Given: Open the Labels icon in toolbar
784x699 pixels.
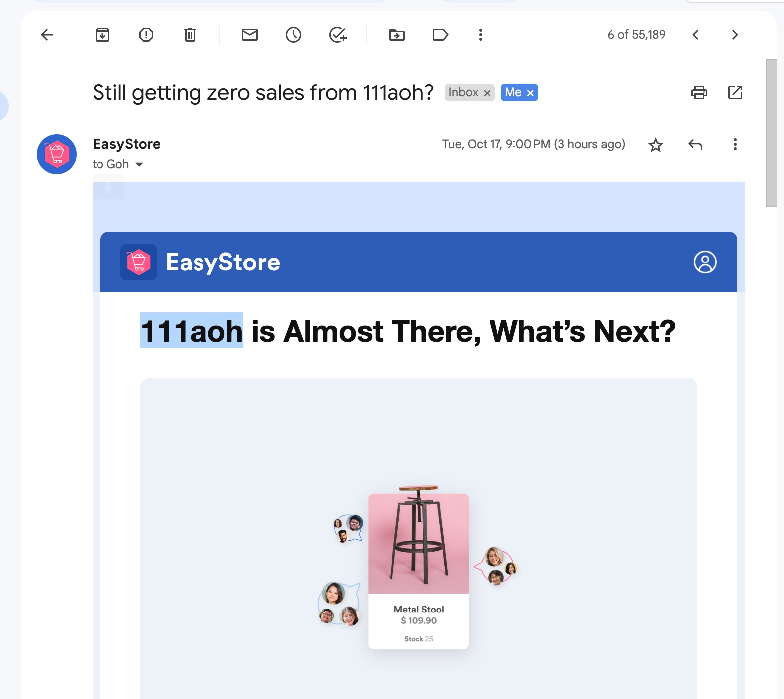Looking at the screenshot, I should pyautogui.click(x=441, y=35).
